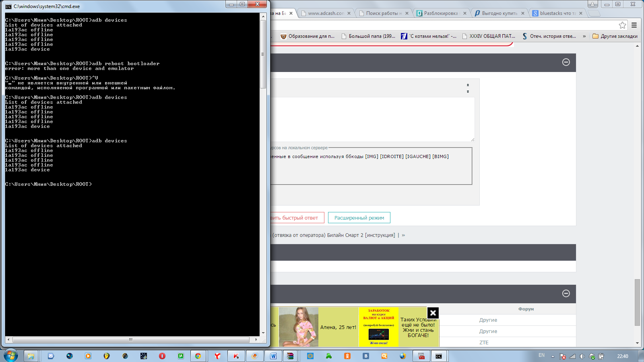
Task: Expand the bookmarks overflow chevron
Action: tap(584, 36)
